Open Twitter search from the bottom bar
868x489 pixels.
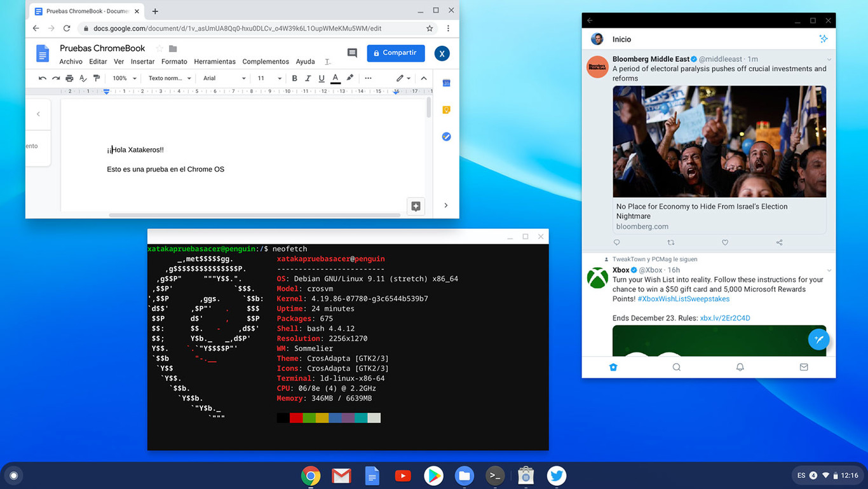676,367
